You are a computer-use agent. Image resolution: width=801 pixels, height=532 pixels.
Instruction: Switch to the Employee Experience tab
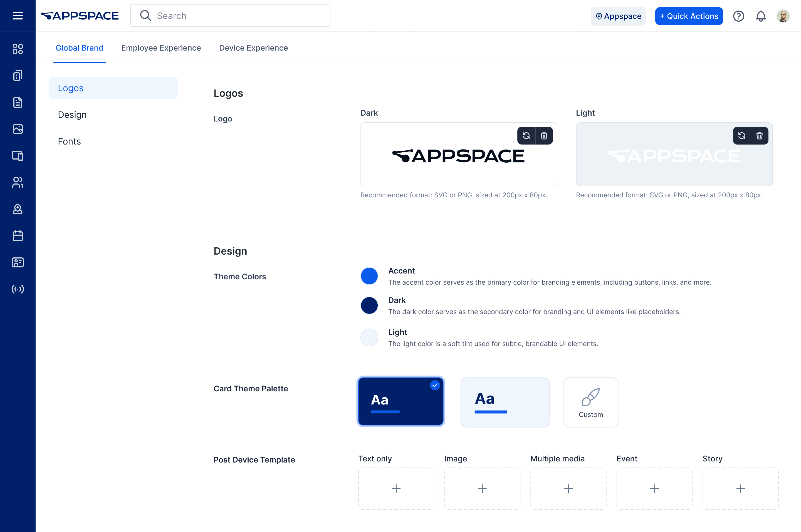pyautogui.click(x=161, y=48)
